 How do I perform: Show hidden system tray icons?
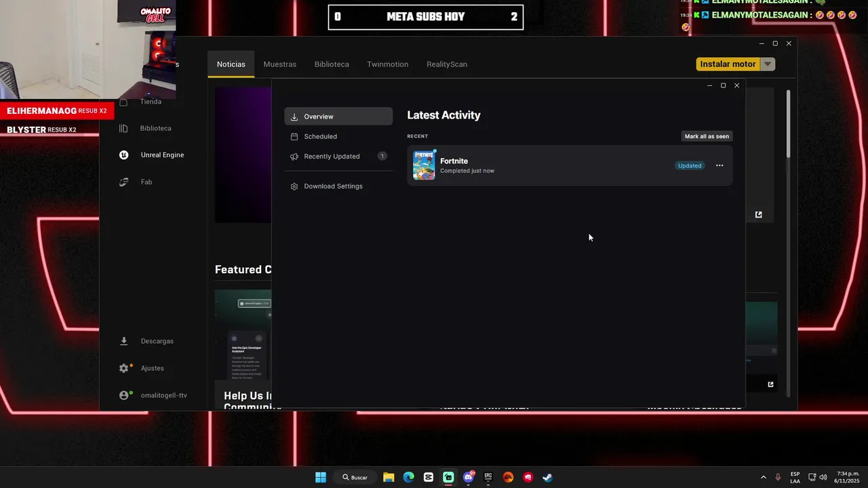click(x=763, y=477)
